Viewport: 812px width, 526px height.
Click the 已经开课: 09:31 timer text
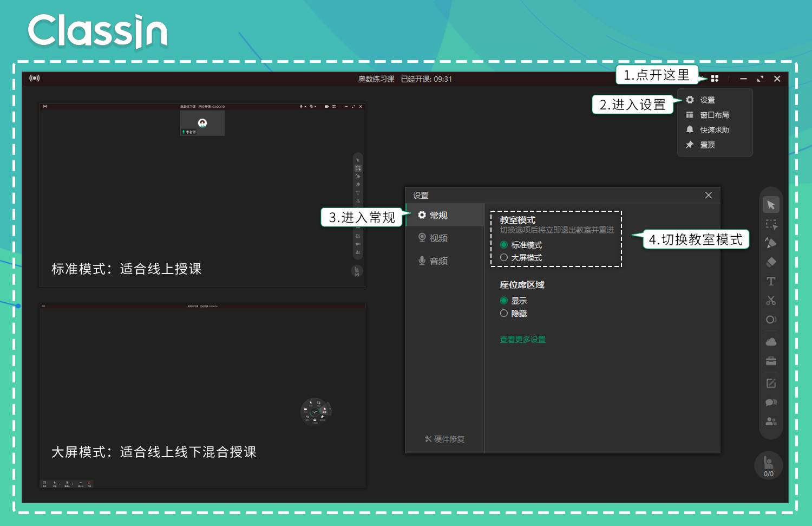tap(427, 79)
